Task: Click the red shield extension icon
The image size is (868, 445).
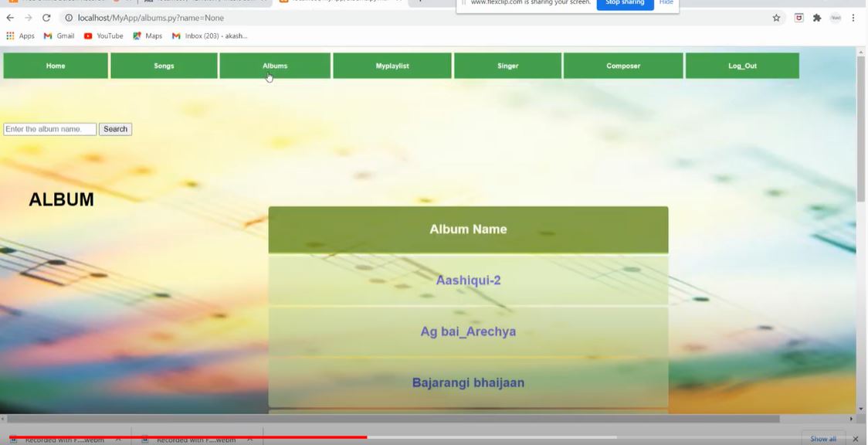Action: (x=798, y=17)
